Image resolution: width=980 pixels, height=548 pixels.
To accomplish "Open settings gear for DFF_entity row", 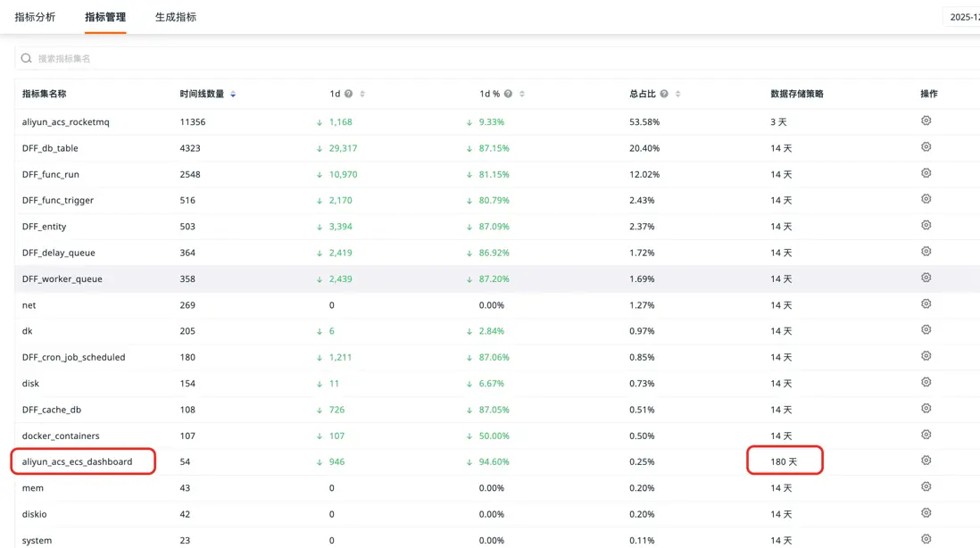I will coord(926,225).
